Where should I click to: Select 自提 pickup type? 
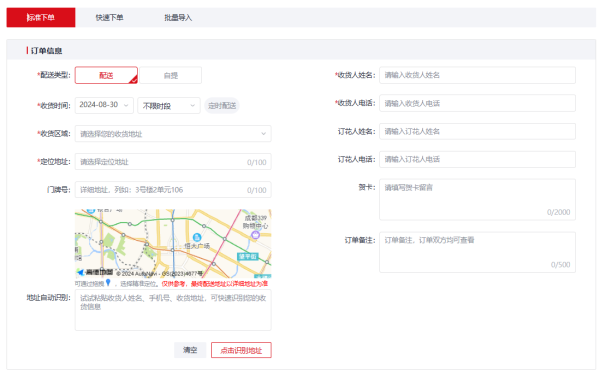(x=171, y=75)
